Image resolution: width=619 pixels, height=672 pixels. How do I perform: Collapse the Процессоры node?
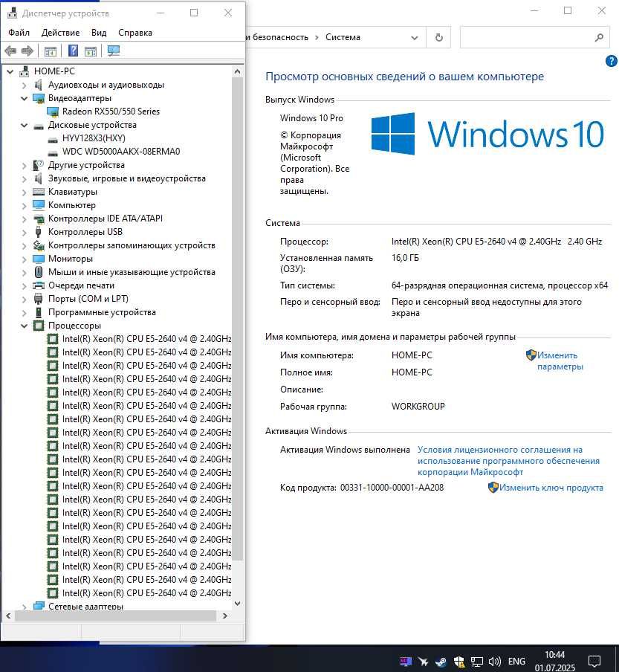[24, 326]
